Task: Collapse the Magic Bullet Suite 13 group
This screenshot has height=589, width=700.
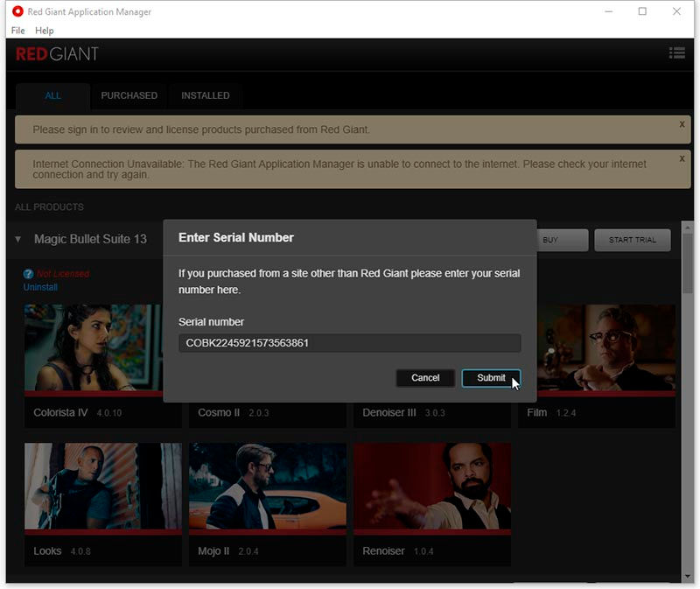Action: [x=17, y=239]
